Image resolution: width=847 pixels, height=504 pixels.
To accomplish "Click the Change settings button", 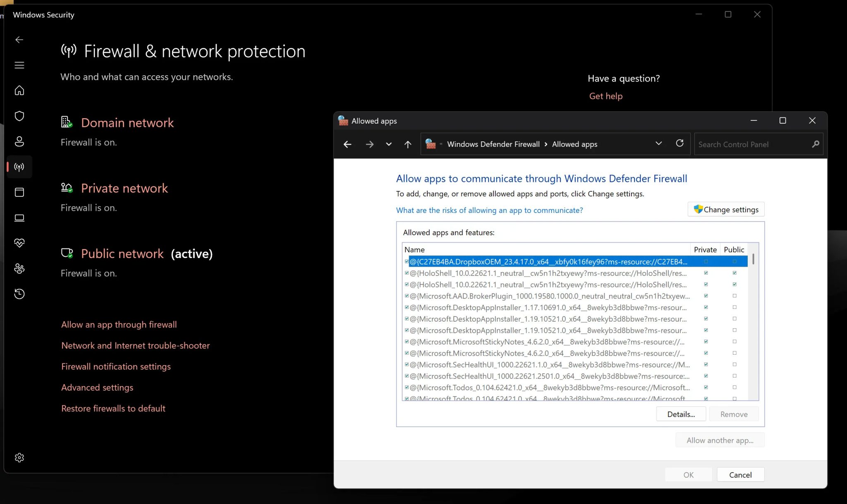I will click(726, 209).
